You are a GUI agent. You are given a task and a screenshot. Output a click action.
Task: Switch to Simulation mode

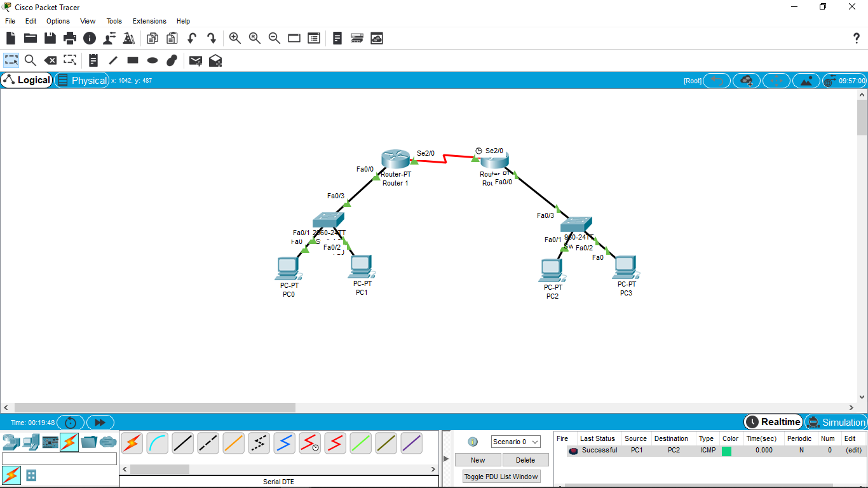coord(836,421)
